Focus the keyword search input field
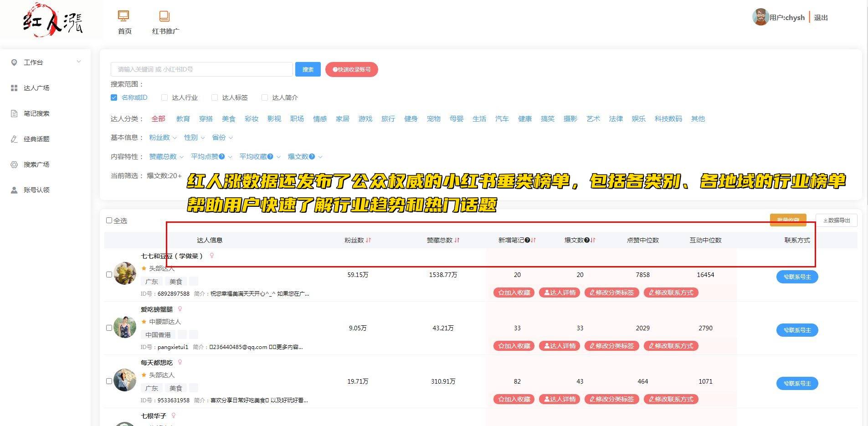 (x=202, y=69)
